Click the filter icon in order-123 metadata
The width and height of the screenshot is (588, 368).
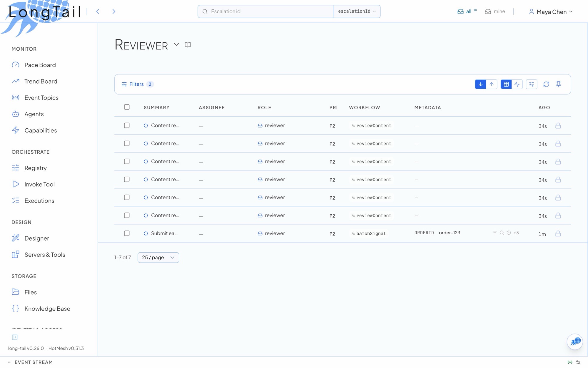(x=495, y=233)
